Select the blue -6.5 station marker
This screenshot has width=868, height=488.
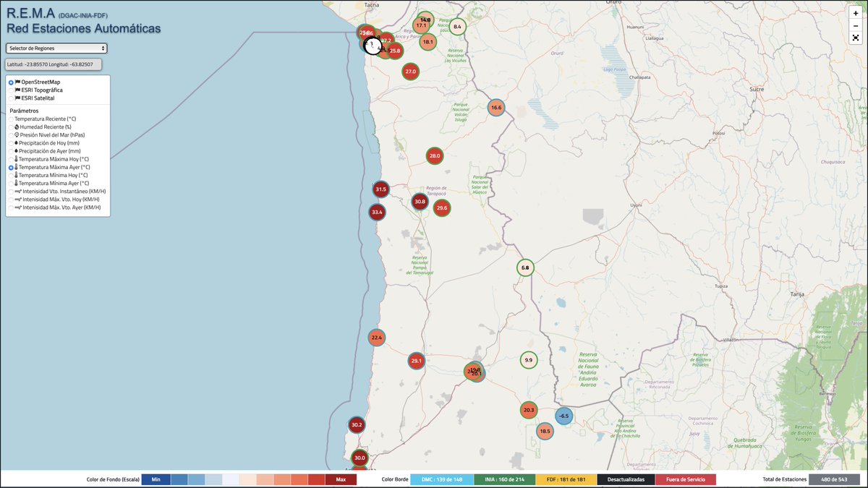(x=564, y=416)
